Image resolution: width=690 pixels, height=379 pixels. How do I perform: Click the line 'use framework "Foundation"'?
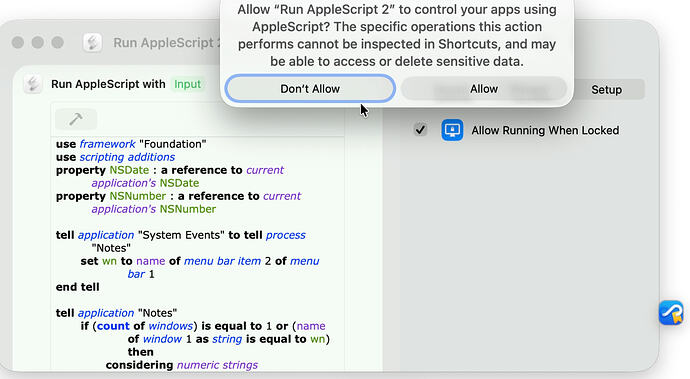tap(131, 144)
